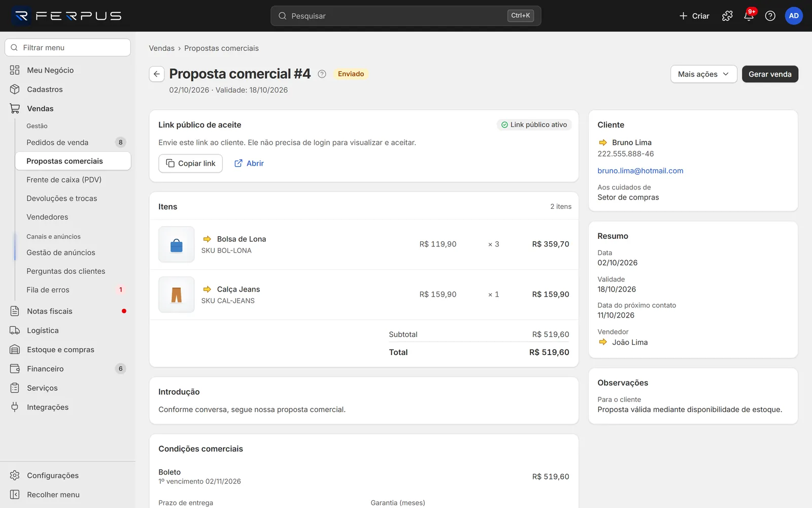Open Configurações in the sidebar

coord(67,475)
